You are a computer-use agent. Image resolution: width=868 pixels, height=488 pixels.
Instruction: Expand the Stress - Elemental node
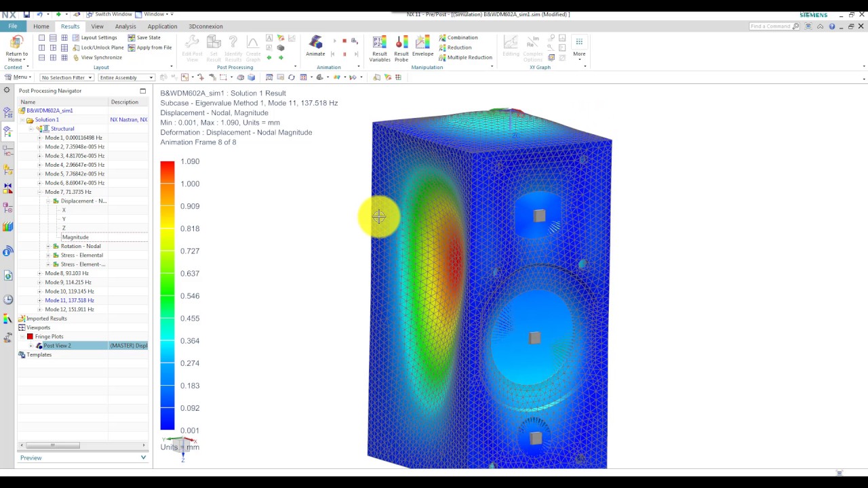(x=48, y=255)
